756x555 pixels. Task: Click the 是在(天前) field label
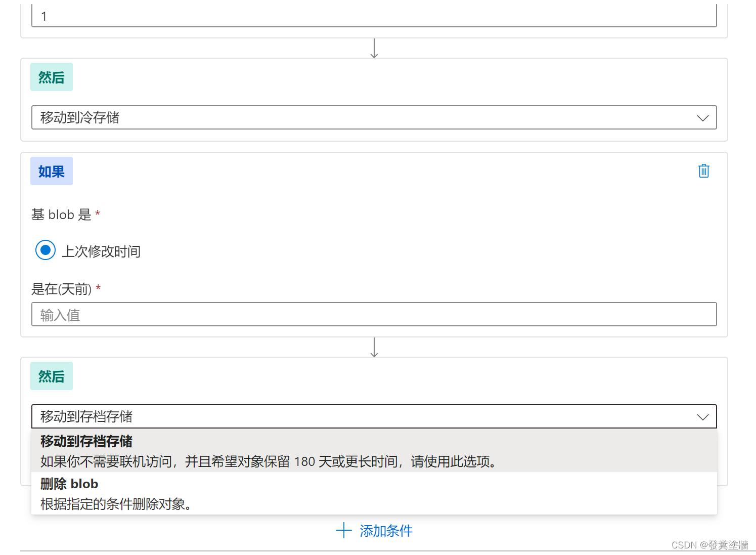(62, 289)
